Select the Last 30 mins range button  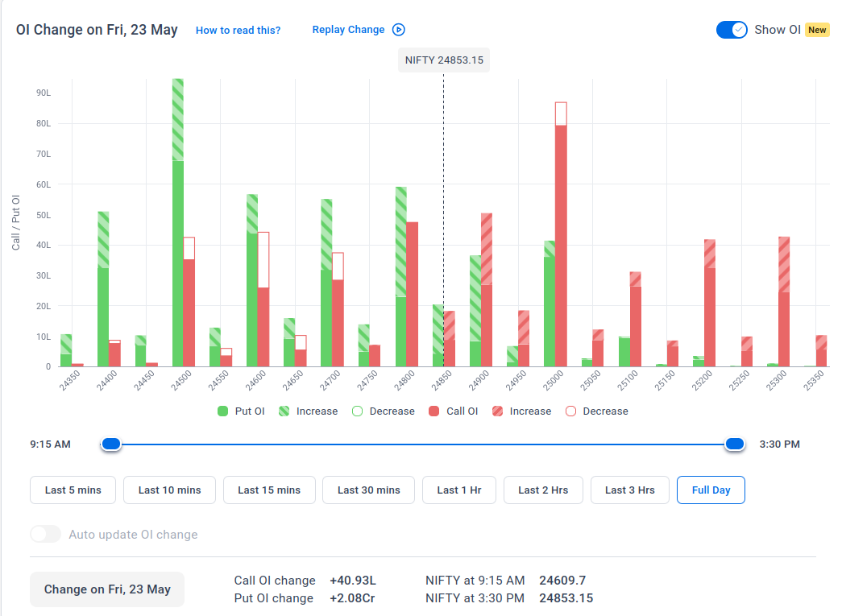[x=368, y=490]
